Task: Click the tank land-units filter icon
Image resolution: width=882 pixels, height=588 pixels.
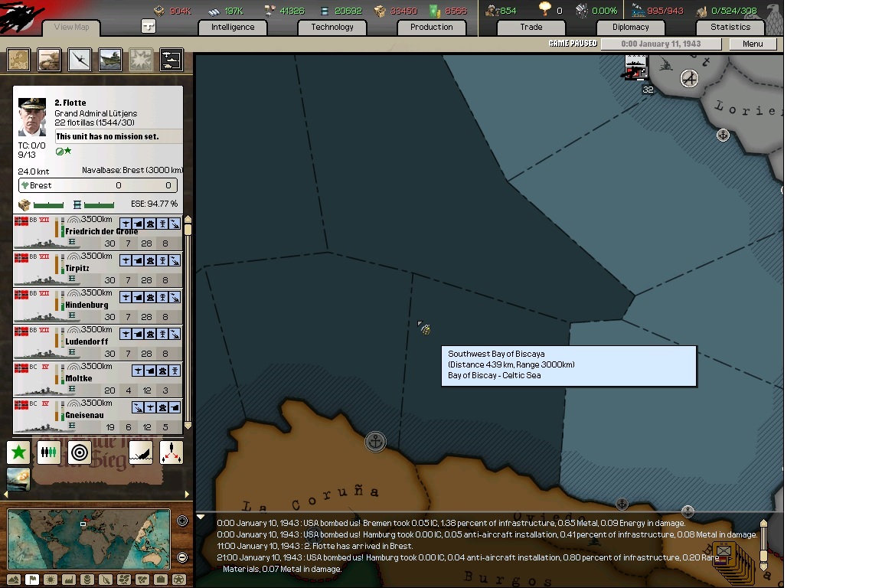Action: [49, 60]
